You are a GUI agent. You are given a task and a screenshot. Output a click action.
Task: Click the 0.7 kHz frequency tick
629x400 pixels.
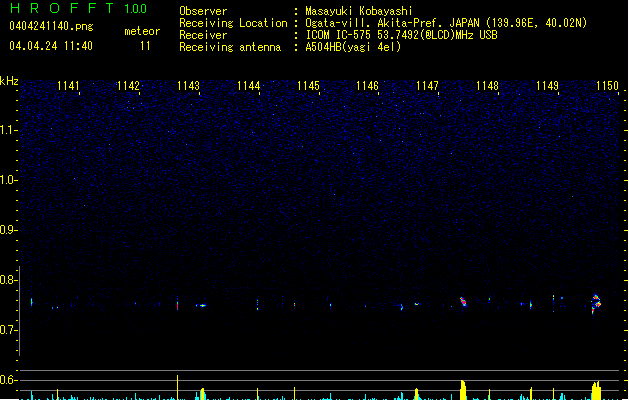[x=8, y=330]
